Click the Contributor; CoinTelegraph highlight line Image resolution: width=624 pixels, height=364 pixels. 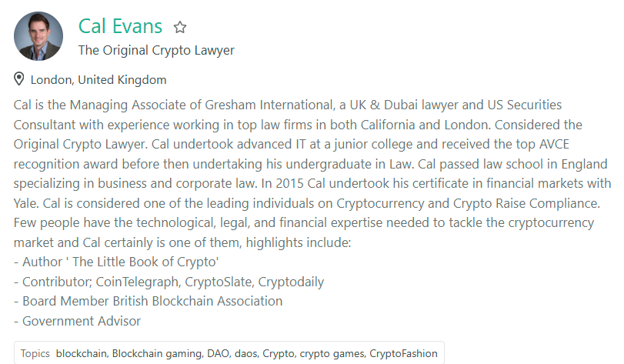tap(169, 282)
